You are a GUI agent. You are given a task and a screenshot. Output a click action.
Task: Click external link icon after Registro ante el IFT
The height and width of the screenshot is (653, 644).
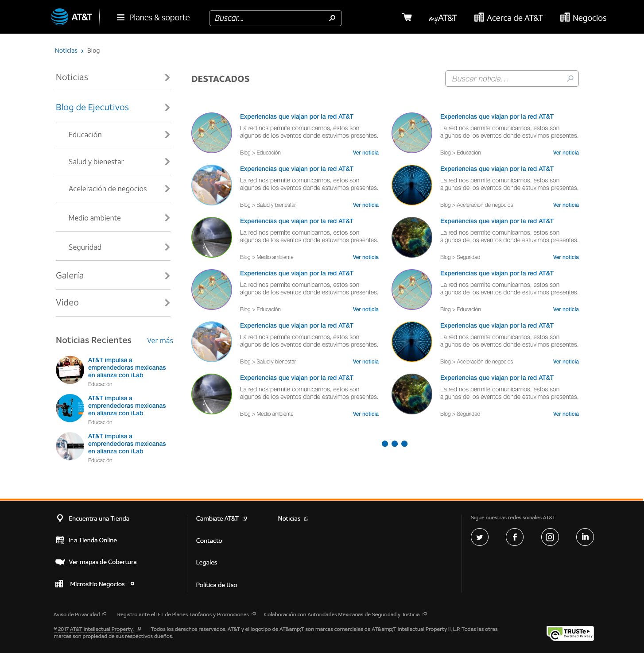tap(254, 614)
